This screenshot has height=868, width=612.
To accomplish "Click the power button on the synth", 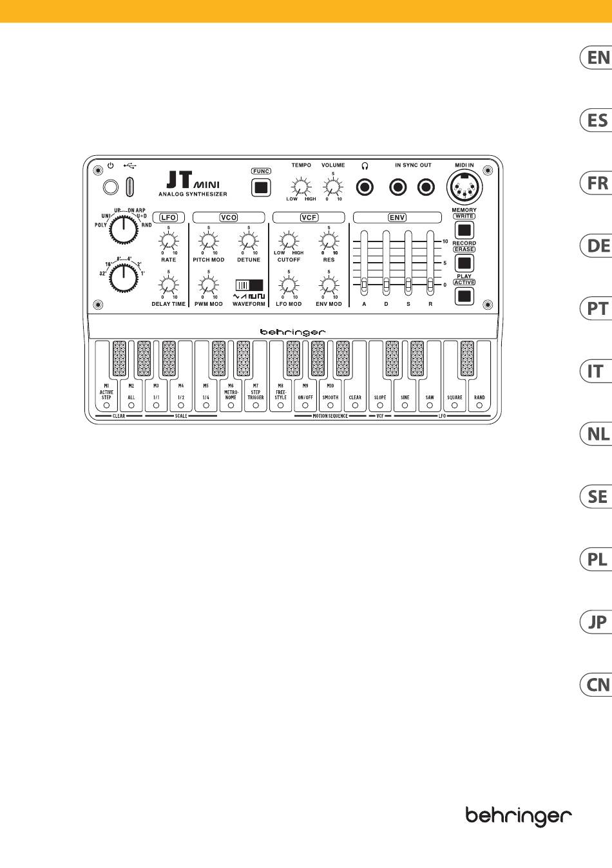I will tap(111, 187).
